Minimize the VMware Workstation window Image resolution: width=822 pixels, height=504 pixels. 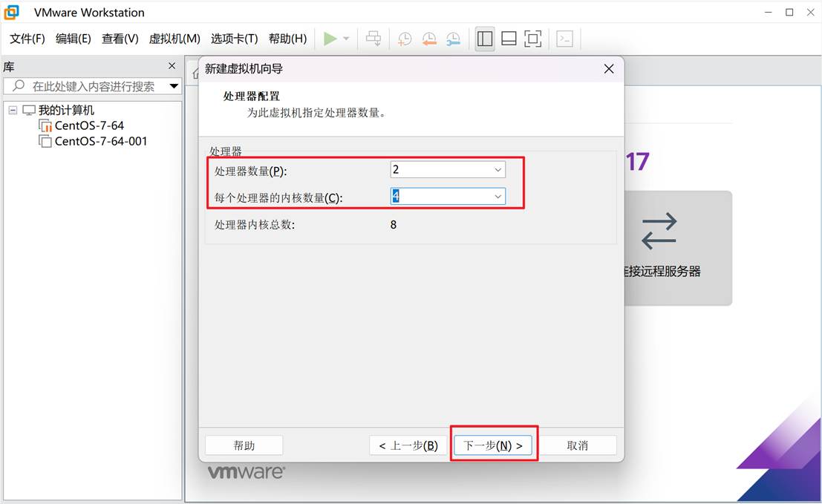768,12
